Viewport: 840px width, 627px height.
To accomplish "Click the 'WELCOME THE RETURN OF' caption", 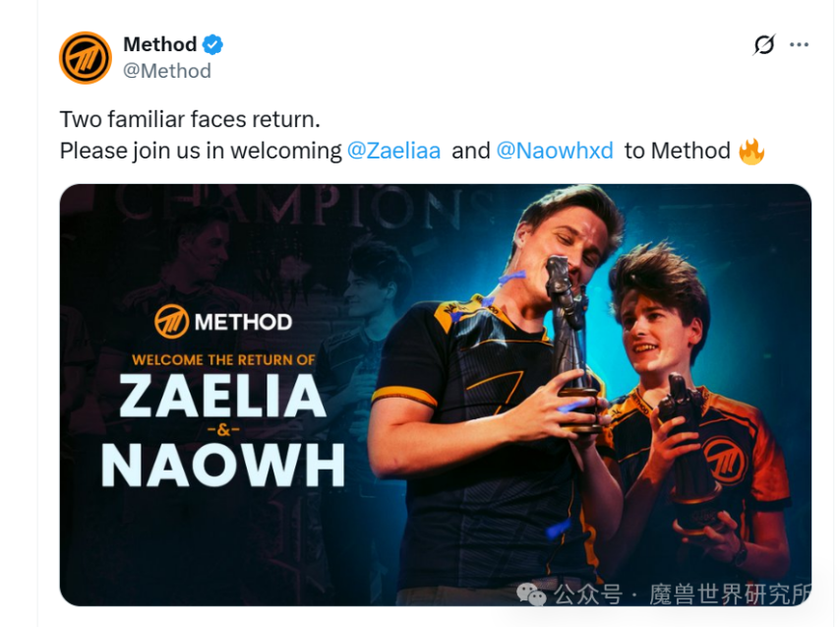I will pyautogui.click(x=223, y=359).
